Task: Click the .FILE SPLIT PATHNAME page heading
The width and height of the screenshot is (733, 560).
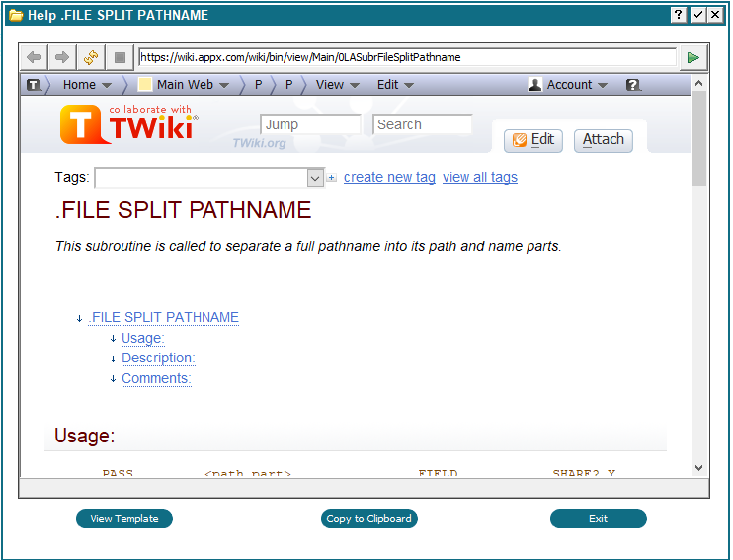Action: pyautogui.click(x=184, y=210)
